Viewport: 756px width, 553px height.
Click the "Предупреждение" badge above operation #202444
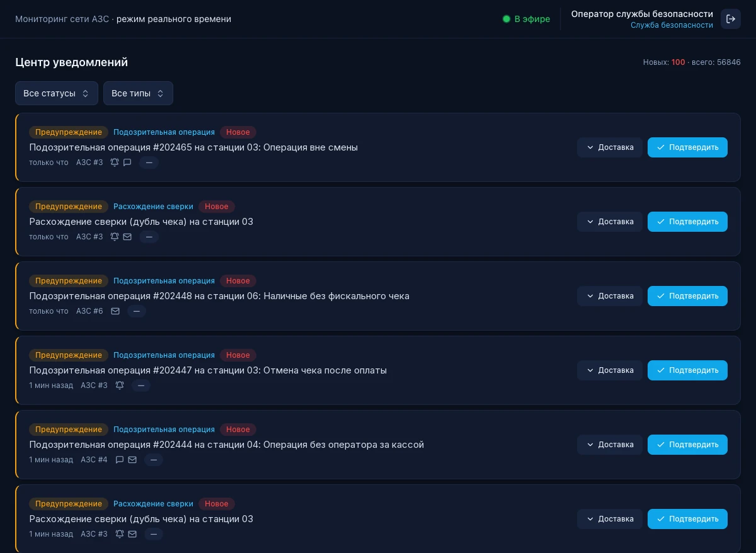click(x=69, y=430)
